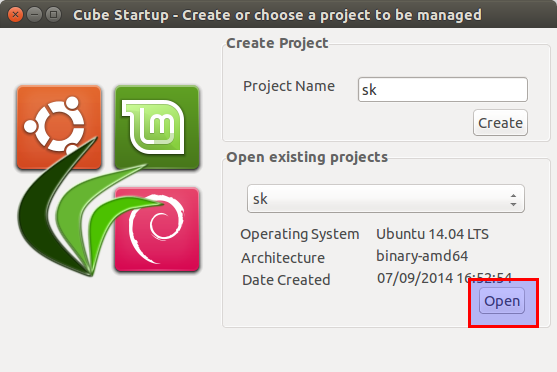Click the Open button
This screenshot has height=372, width=557.
(x=502, y=301)
